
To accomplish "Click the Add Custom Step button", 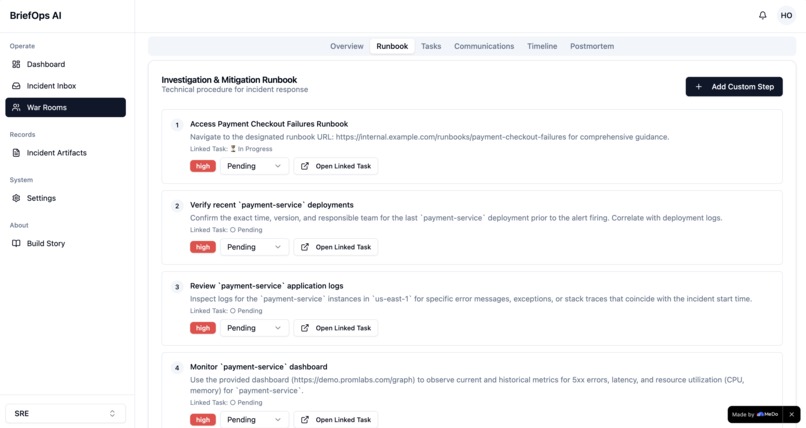I will [x=734, y=87].
